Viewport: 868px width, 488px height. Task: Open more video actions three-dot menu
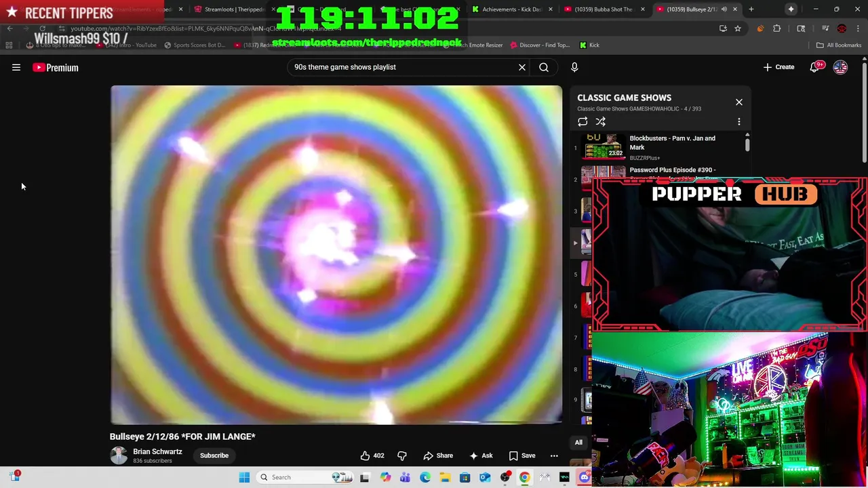(554, 455)
